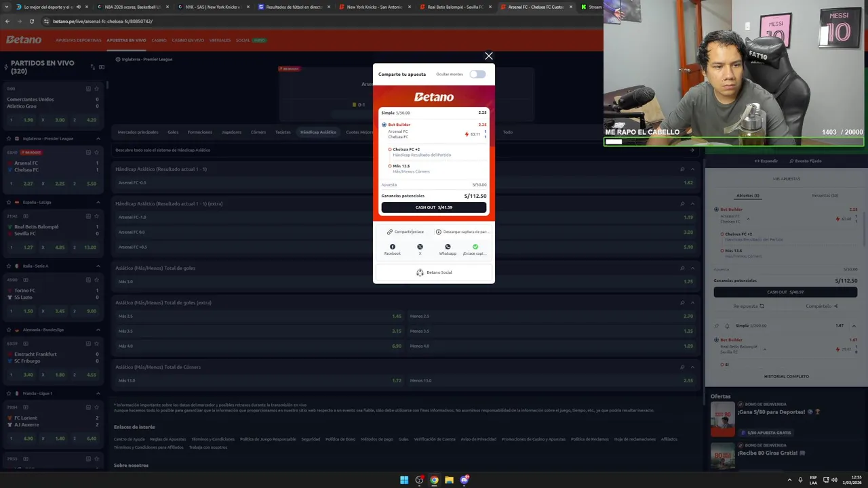The width and height of the screenshot is (868, 488).
Task: Favorite the España - LaLiga league star
Action: tap(8, 202)
